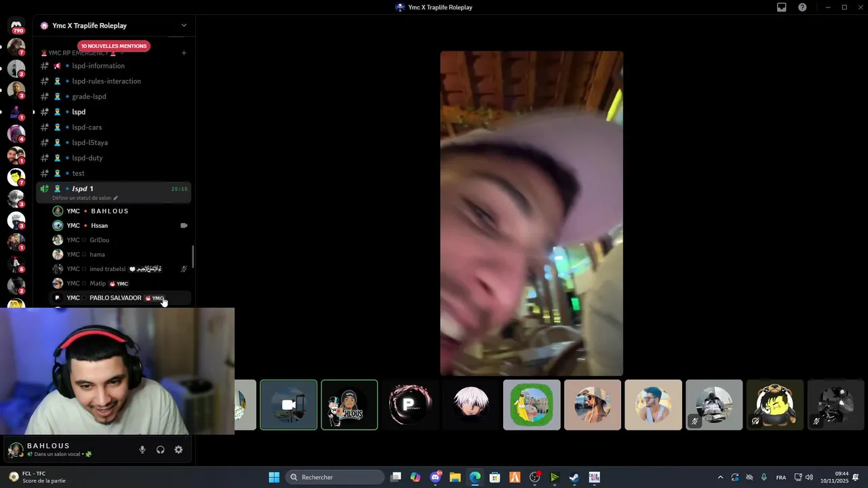Select voice member GriDou
868x488 pixels.
tap(121, 240)
